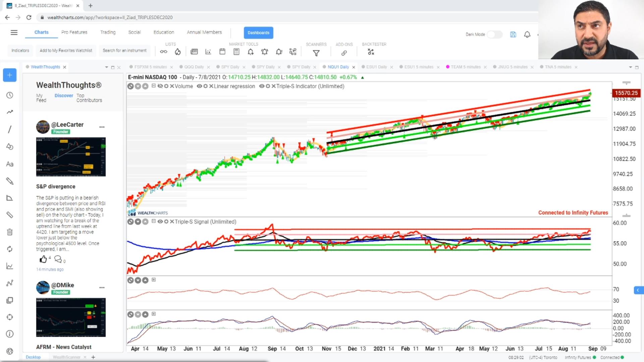Select the trend arrow tool in sidebar

coord(10,112)
